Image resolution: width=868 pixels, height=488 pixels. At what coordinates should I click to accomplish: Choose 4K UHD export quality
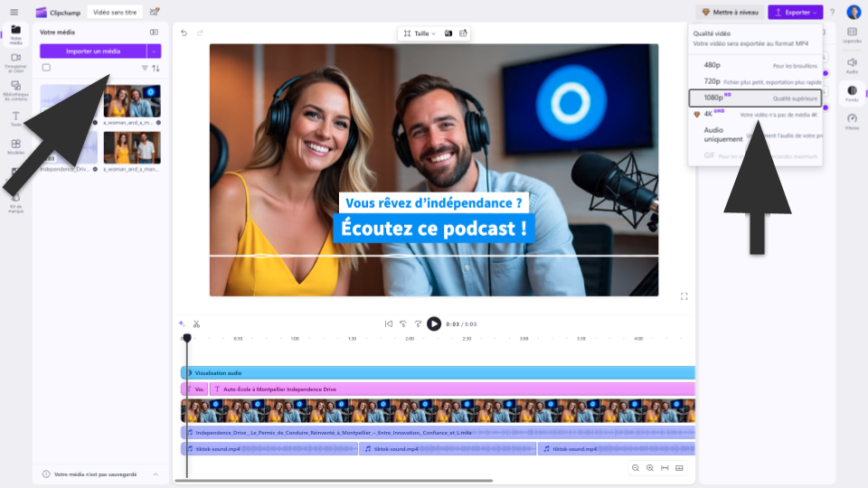point(755,114)
